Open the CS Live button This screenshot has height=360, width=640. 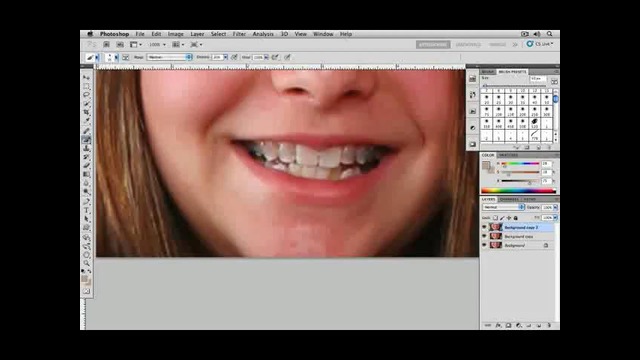point(540,44)
